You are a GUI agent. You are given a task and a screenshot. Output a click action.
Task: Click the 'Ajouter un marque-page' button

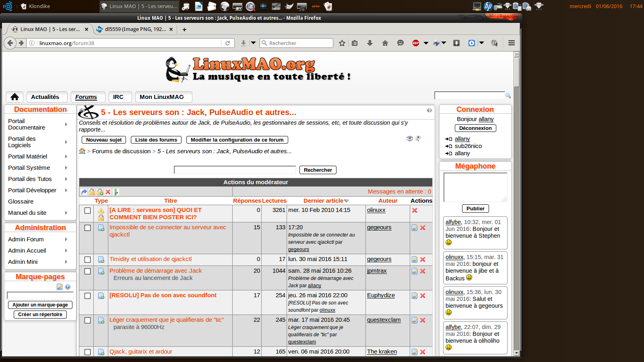[x=40, y=305]
